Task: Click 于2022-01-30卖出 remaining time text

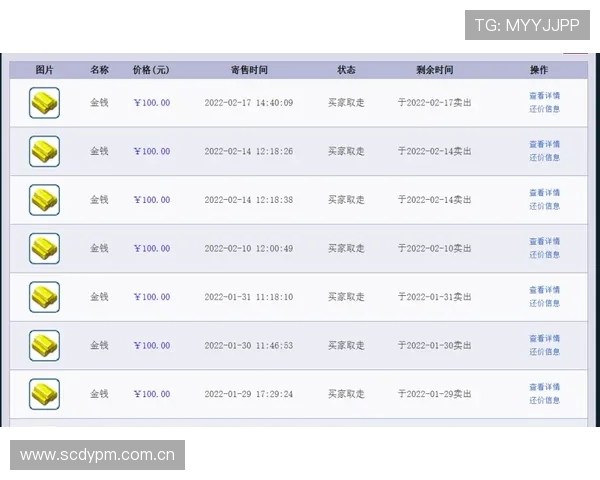Action: coord(435,346)
